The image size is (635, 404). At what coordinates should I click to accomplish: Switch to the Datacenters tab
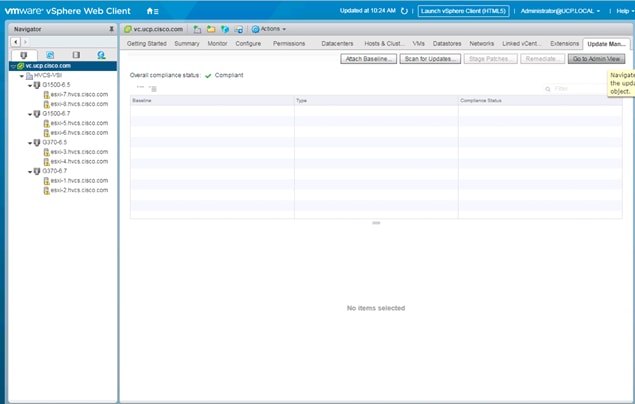coord(337,43)
